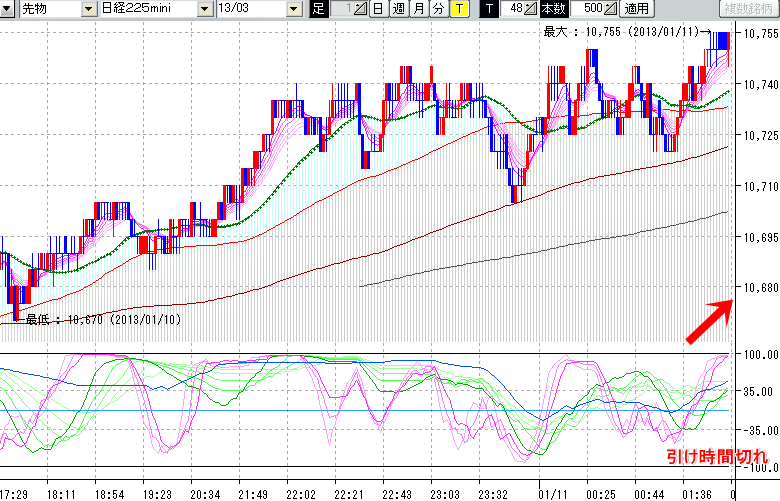Switch chart to 月 (monthly) bars
The height and width of the screenshot is (501, 780).
tap(418, 9)
